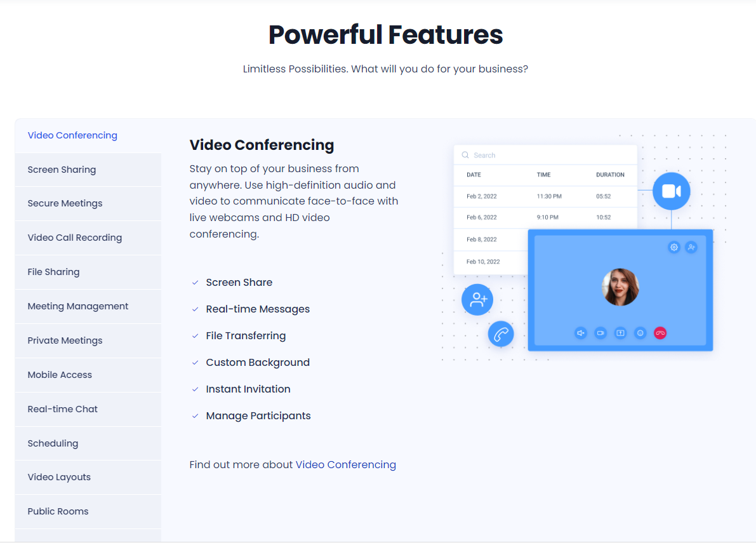End call with the red hang-up button
756x545 pixels.
(x=660, y=333)
